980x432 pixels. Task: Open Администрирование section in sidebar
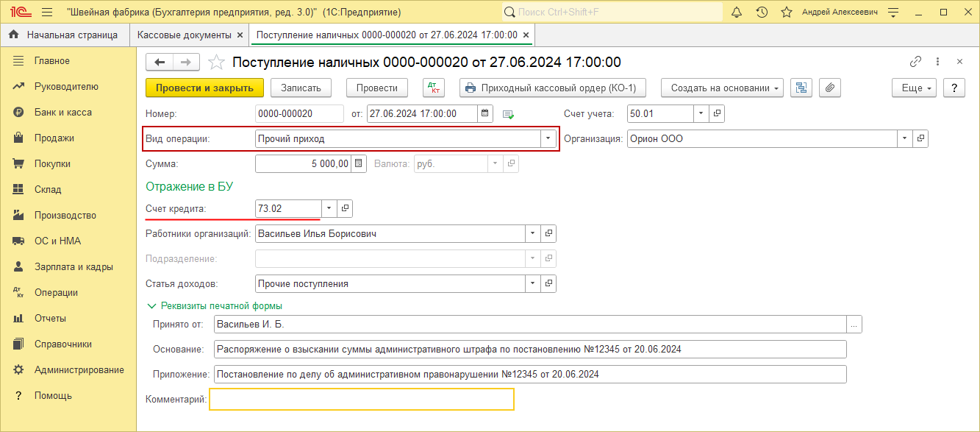point(68,369)
